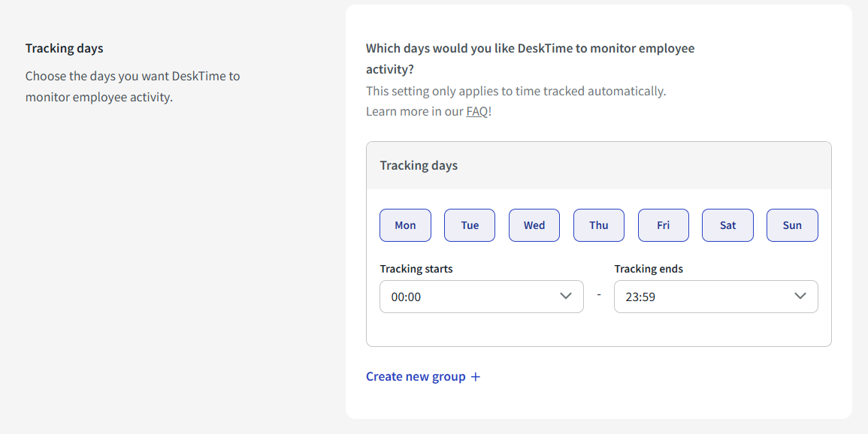Click the 00:00 start time value
Viewport: 868px width, 434px height.
tap(406, 297)
